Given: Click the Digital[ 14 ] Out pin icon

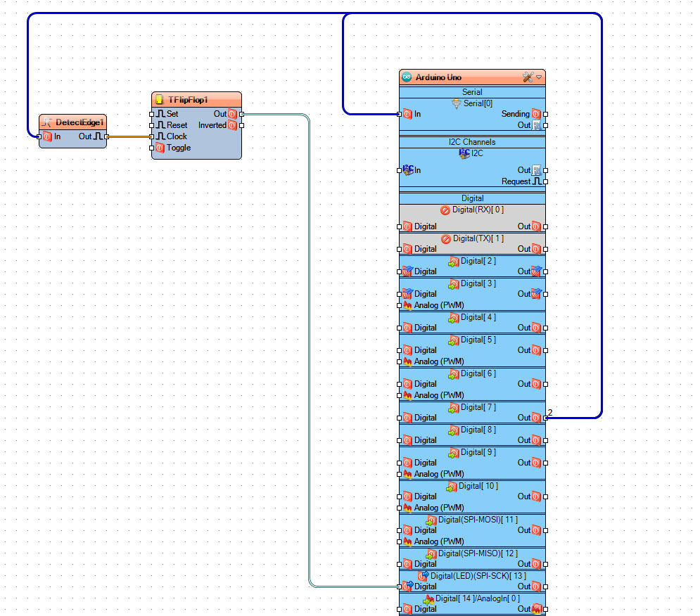Looking at the screenshot, I should pos(537,609).
